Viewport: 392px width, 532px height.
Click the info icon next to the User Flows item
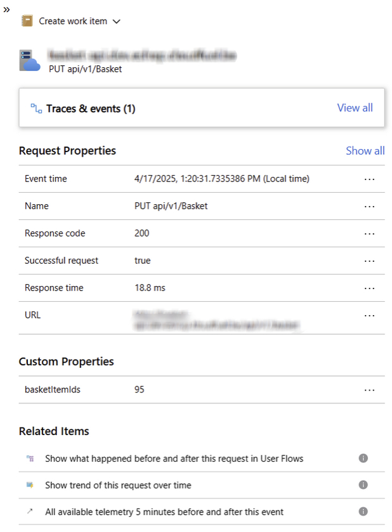click(x=363, y=458)
